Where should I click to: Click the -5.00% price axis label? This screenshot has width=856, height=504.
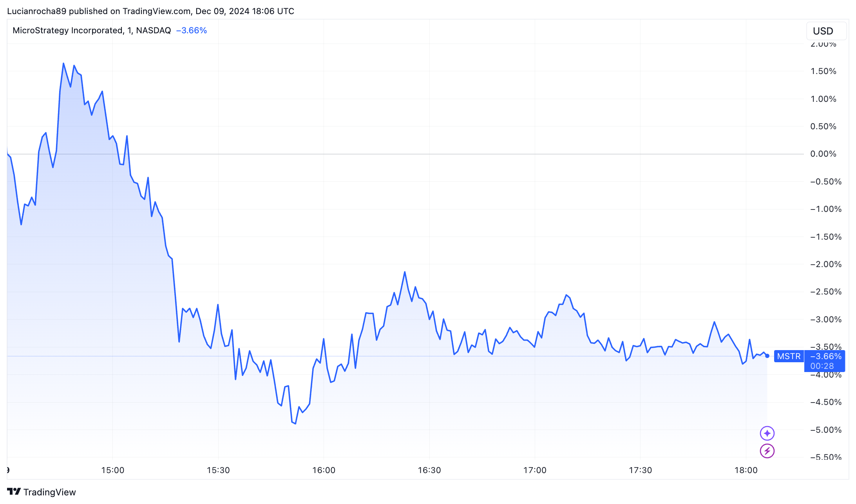tap(826, 430)
